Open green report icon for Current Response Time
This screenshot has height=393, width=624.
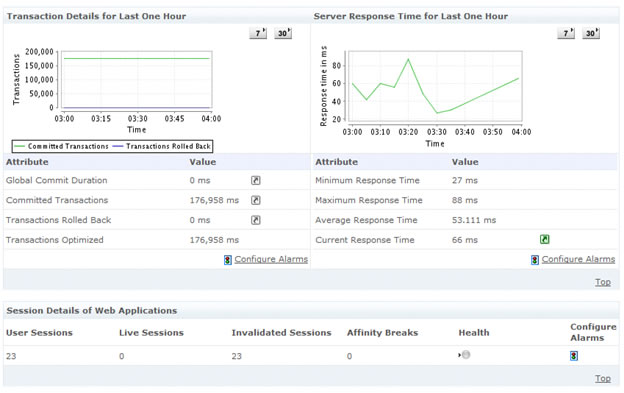(544, 239)
